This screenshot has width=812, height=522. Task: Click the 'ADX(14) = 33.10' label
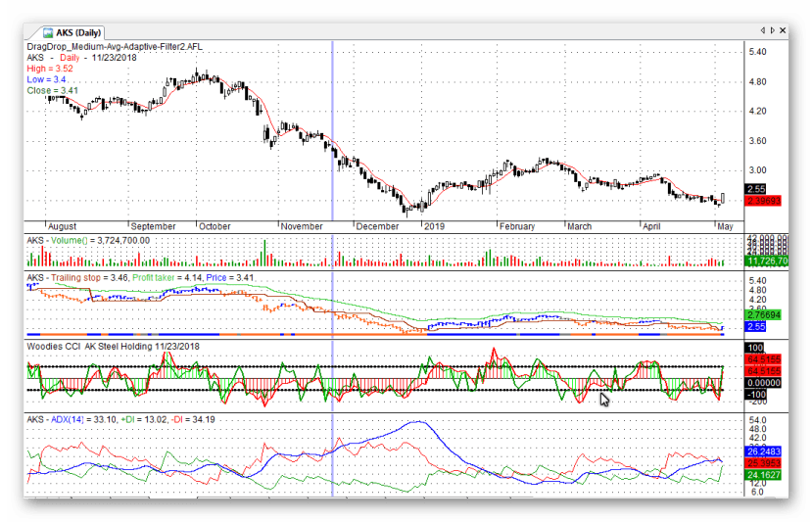pyautogui.click(x=84, y=419)
